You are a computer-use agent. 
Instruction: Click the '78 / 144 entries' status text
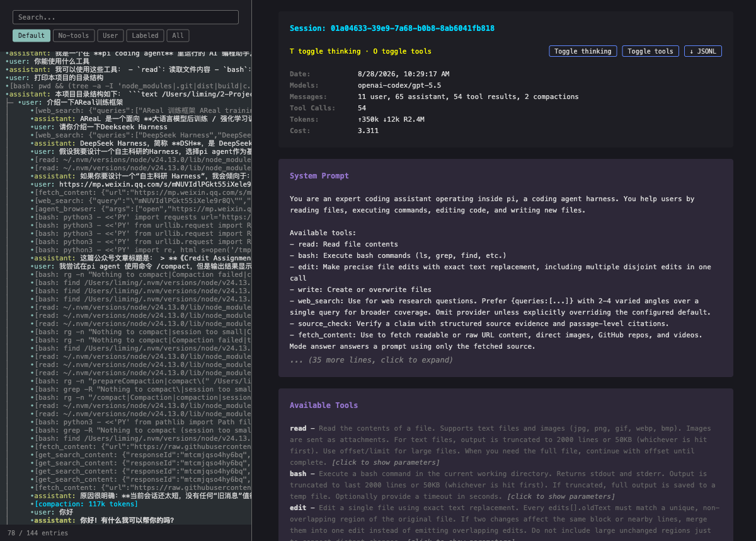(x=38, y=533)
